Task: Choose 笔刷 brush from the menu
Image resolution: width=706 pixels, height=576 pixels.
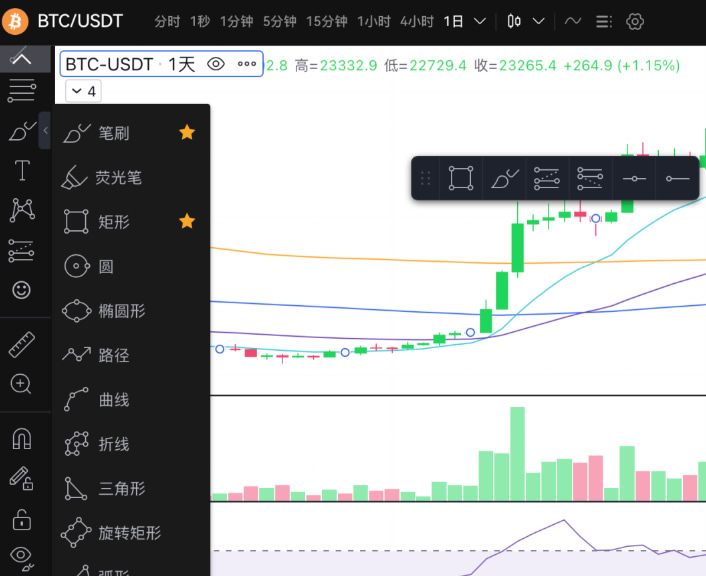Action: click(131, 133)
